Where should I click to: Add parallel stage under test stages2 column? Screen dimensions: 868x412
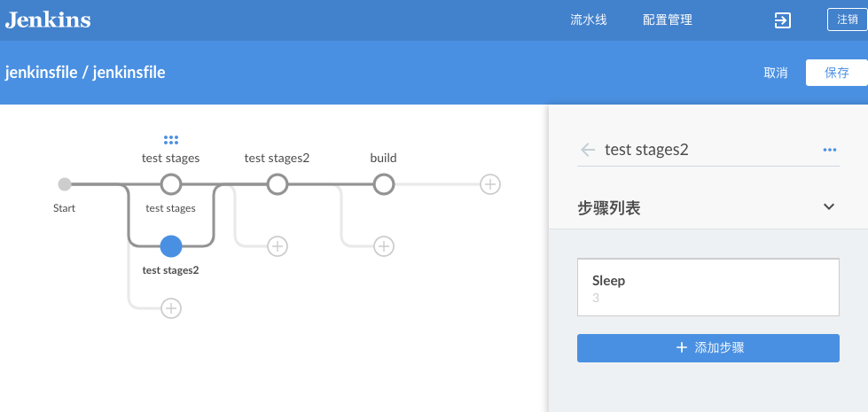point(278,246)
